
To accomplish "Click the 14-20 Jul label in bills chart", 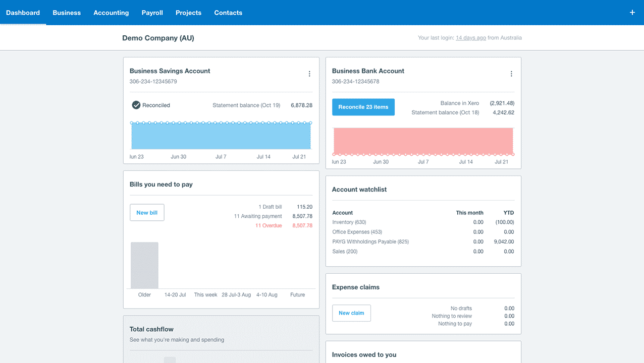I will 175,295.
